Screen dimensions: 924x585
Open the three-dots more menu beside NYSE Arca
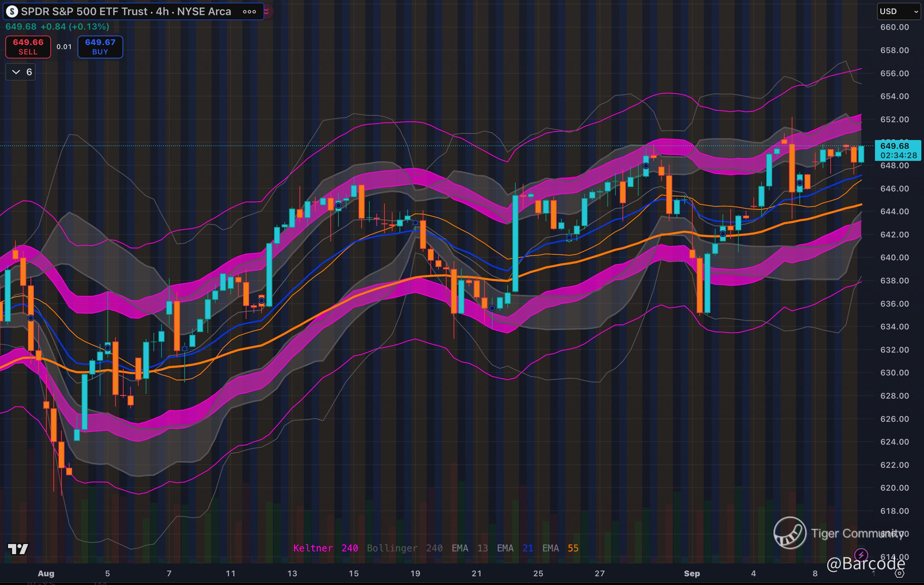point(249,11)
